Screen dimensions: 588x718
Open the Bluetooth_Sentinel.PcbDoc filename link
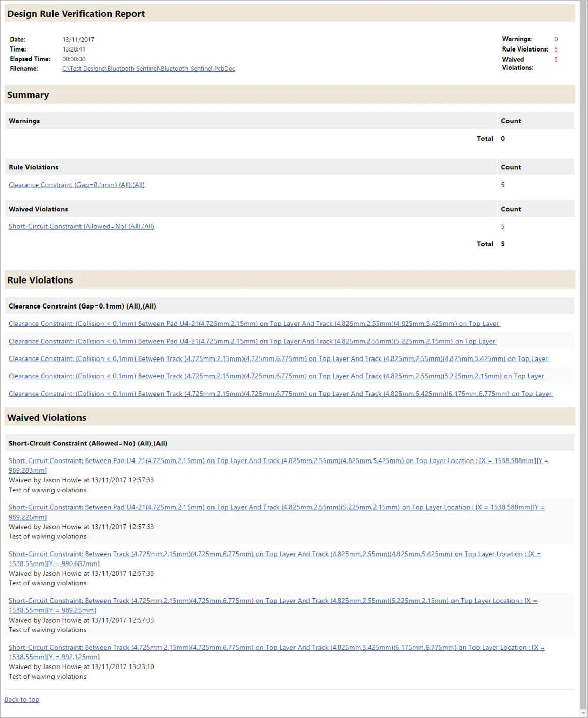click(148, 68)
